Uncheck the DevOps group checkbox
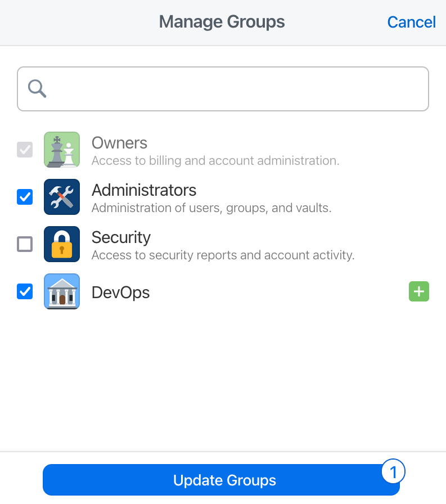This screenshot has width=446, height=504. 24,291
